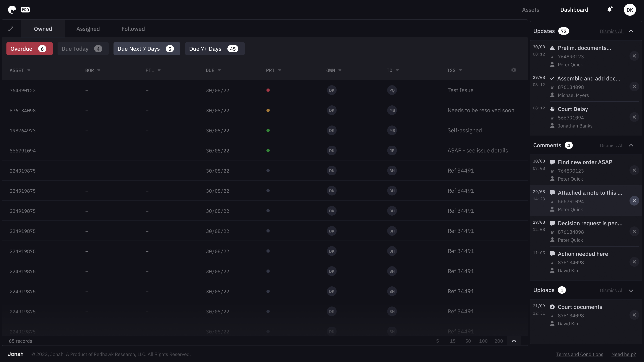Click the red priority dot for 764890123
The height and width of the screenshot is (362, 644).
268,90
